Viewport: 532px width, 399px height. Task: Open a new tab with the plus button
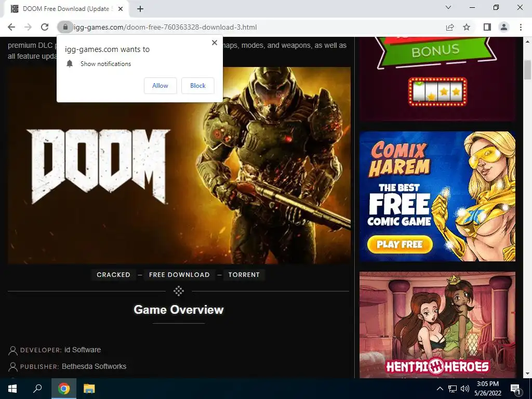[140, 9]
